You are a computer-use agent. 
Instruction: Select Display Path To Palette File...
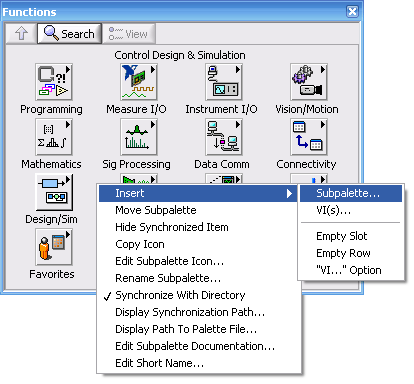point(199,329)
